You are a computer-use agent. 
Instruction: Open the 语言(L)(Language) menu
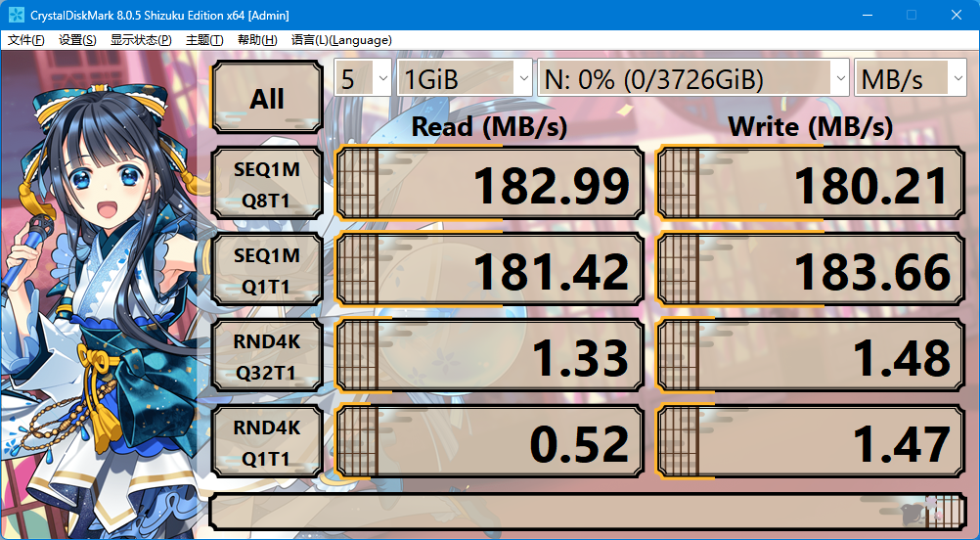[x=341, y=40]
